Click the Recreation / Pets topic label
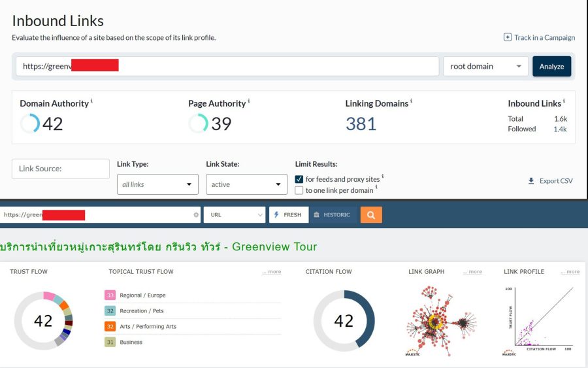 click(142, 311)
